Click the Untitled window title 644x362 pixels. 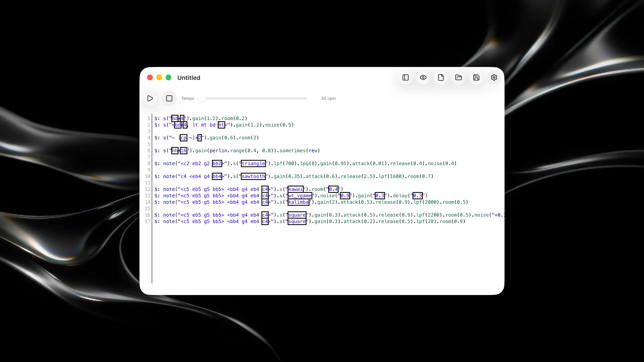(x=189, y=78)
